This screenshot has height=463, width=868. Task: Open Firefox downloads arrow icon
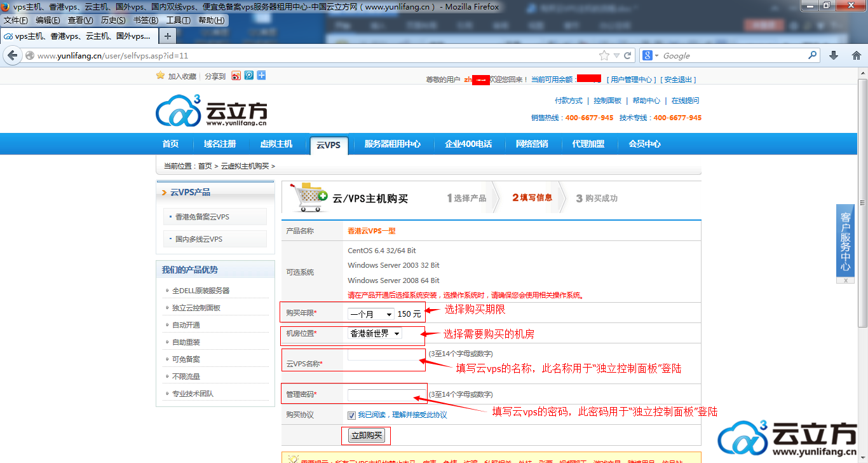click(x=834, y=55)
